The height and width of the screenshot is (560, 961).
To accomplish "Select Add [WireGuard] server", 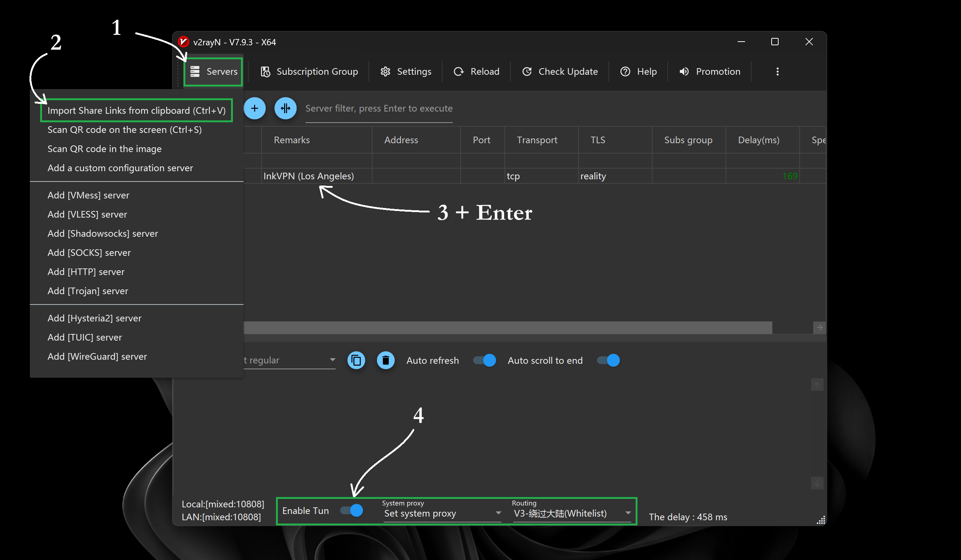I will pyautogui.click(x=137, y=356).
